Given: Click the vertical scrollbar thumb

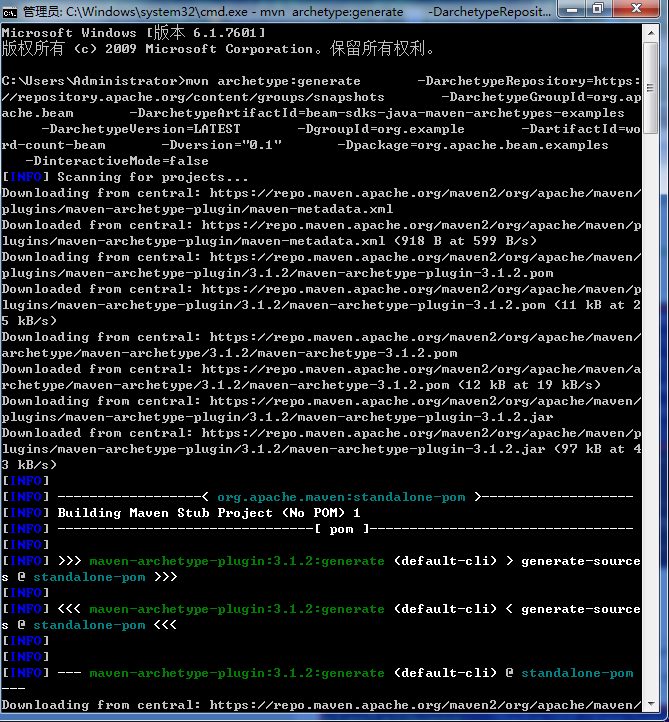Looking at the screenshot, I should tap(651, 88).
